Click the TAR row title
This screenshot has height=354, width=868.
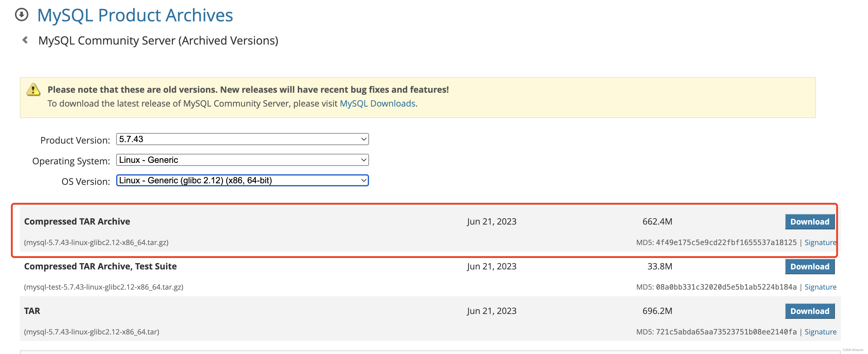pyautogui.click(x=32, y=311)
